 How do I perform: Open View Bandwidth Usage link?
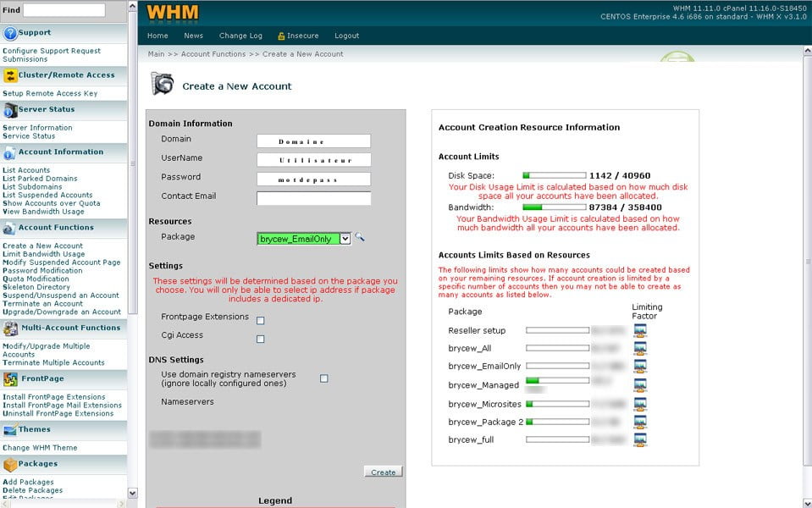[43, 212]
